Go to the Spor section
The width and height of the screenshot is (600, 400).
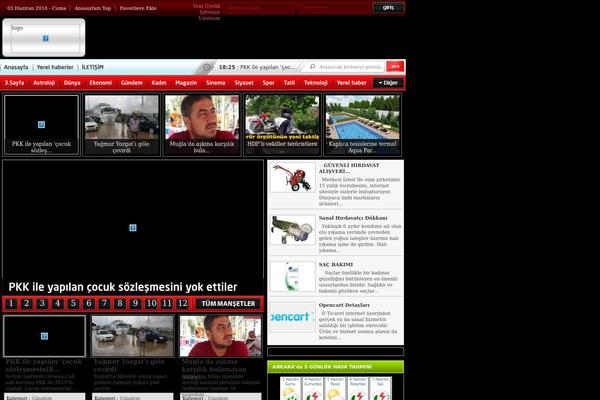(268, 83)
